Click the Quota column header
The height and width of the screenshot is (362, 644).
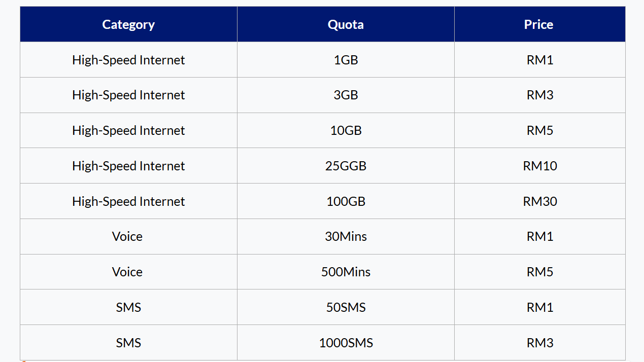[346, 24]
